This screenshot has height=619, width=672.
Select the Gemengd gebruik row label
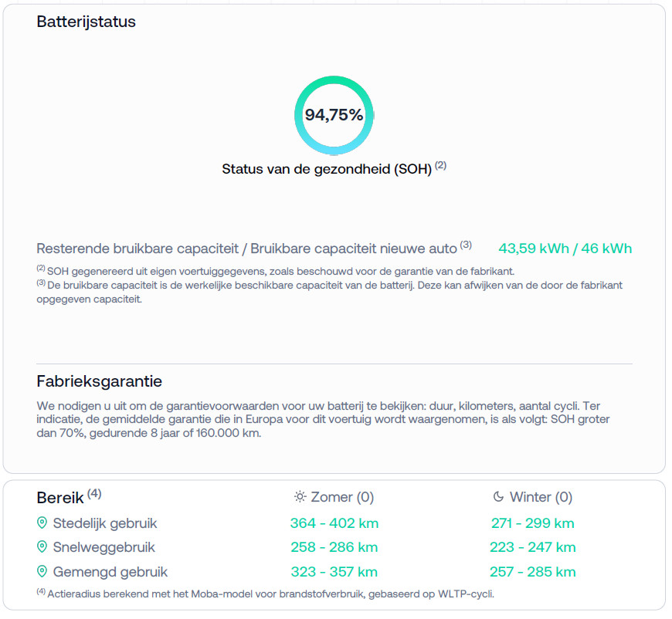(x=110, y=572)
